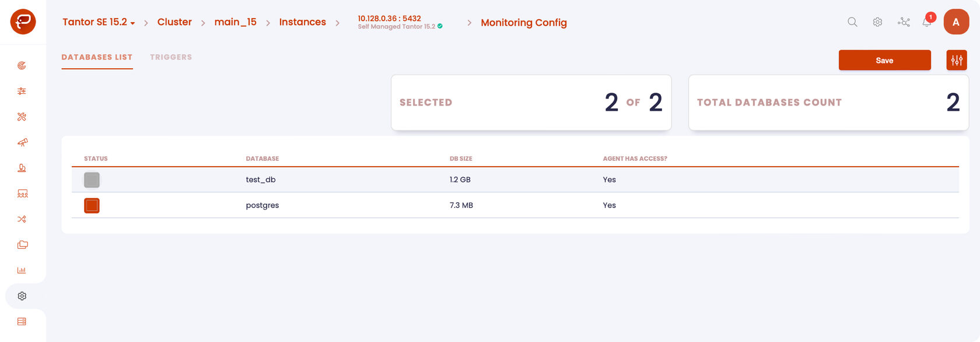Screen dimensions: 980x342
Task: Toggle the postgres status checkbox
Action: (92, 206)
